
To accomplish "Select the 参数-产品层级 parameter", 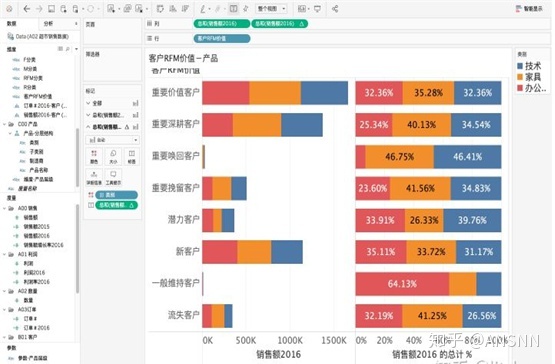I will [x=33, y=358].
